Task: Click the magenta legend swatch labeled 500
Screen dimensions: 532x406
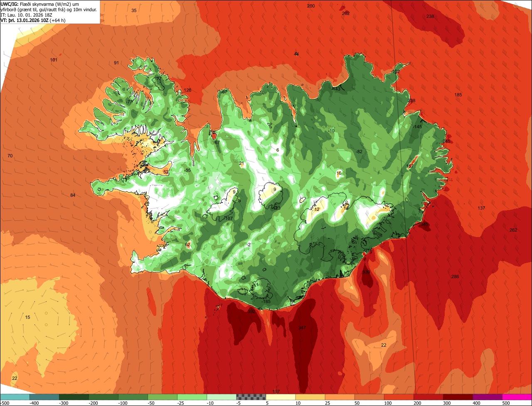Action: [517, 397]
